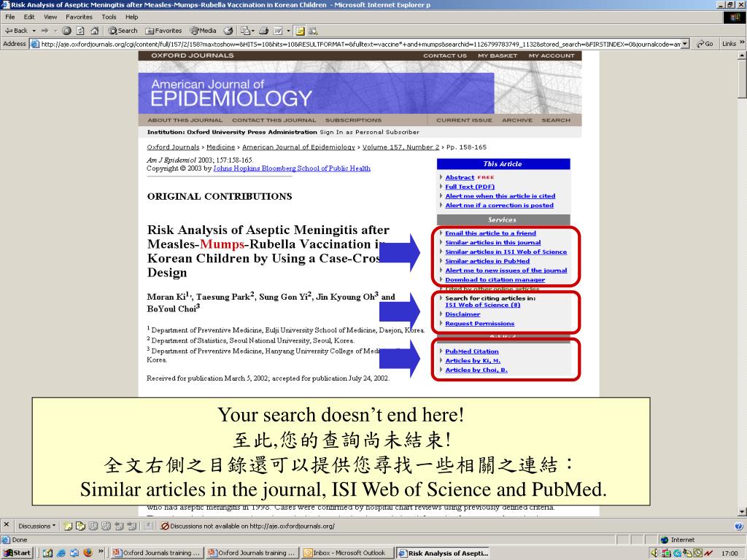This screenshot has height=560, width=747.
Task: Switch to first Oxford Journals training taskbar button
Action: (157, 553)
